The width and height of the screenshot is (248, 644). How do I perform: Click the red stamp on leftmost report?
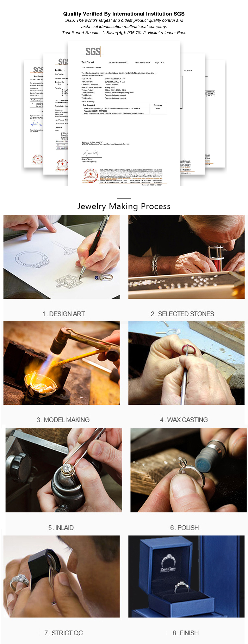(38, 159)
